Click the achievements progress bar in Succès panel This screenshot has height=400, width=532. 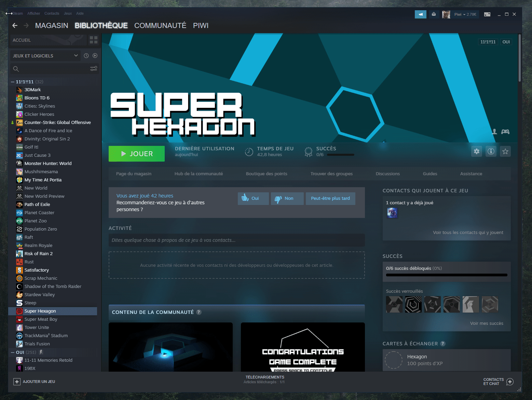click(447, 275)
